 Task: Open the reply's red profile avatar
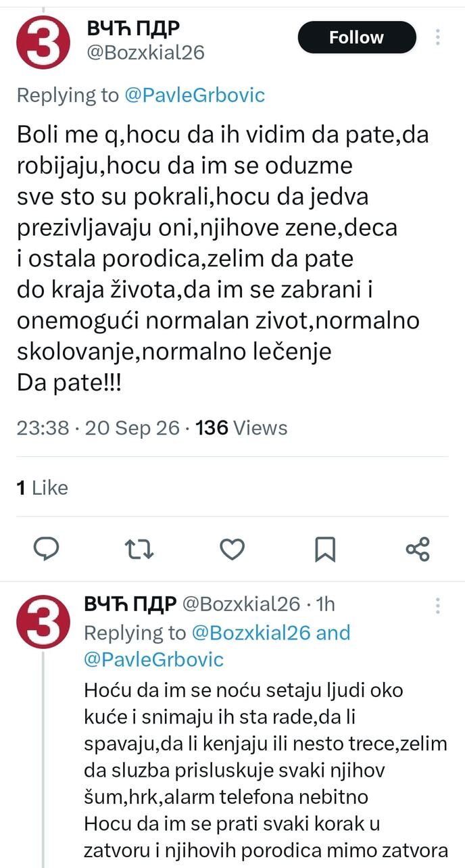(x=43, y=622)
